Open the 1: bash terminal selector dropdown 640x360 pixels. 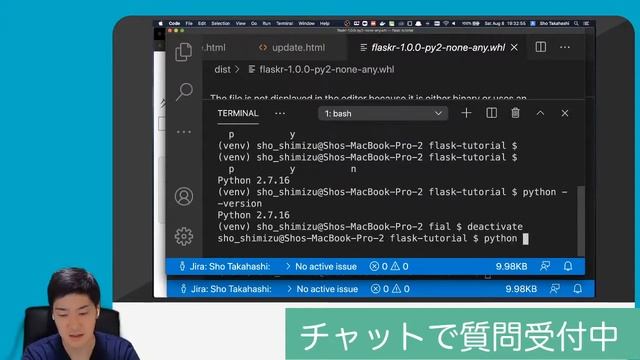(x=383, y=113)
